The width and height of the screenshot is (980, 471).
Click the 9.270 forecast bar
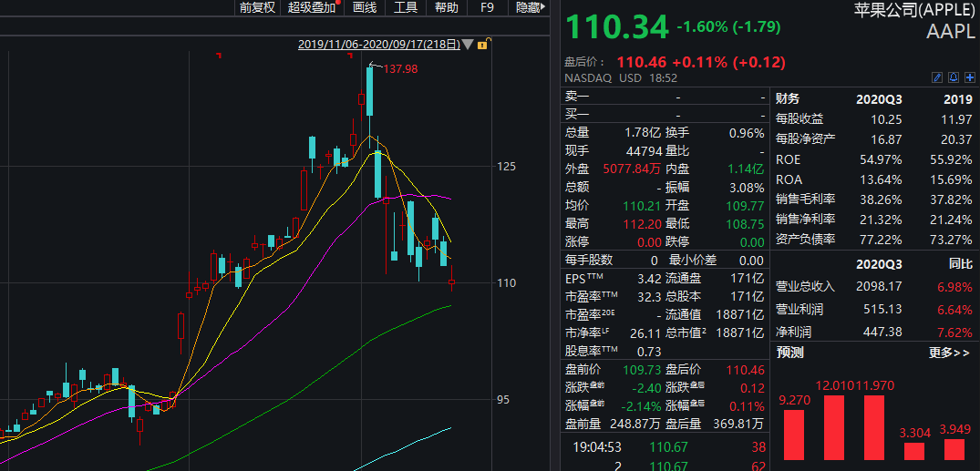(793, 435)
